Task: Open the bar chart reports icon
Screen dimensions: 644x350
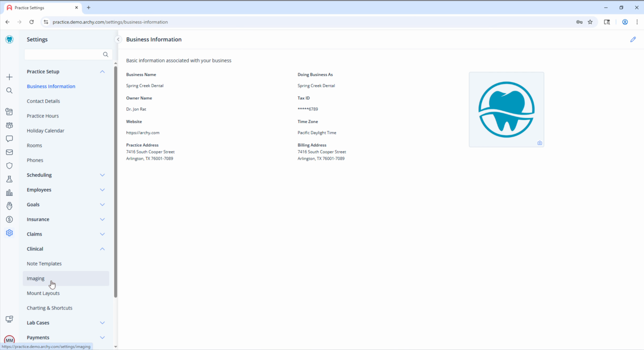Action: tap(9, 193)
